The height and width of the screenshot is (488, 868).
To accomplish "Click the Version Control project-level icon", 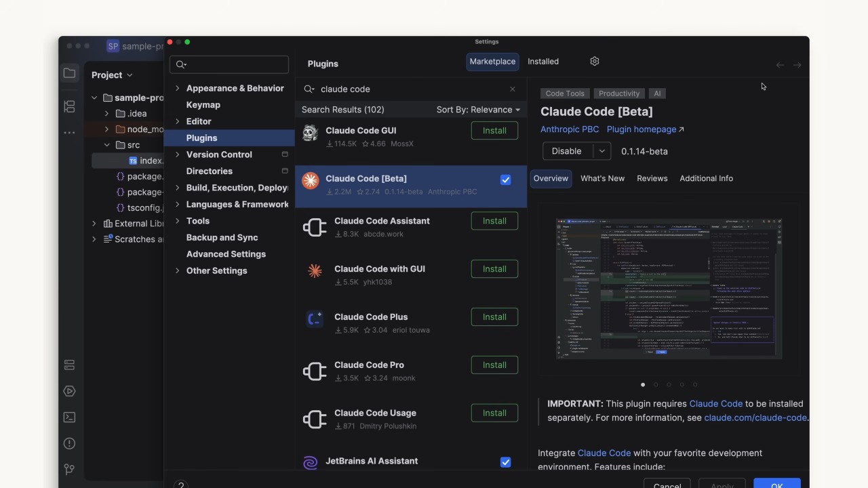I will (285, 155).
